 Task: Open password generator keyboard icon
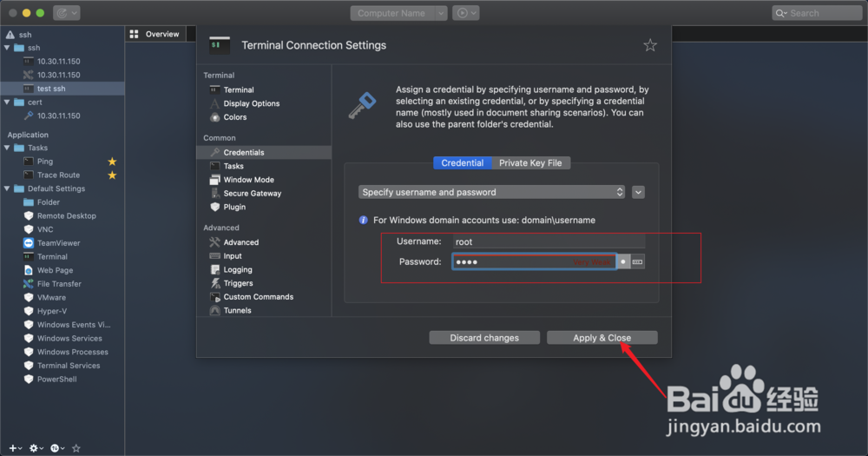(638, 261)
